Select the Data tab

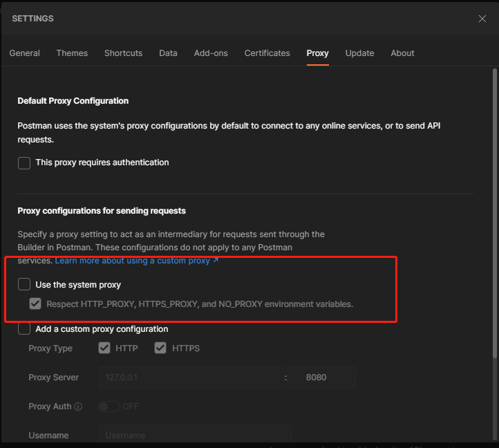(x=168, y=53)
